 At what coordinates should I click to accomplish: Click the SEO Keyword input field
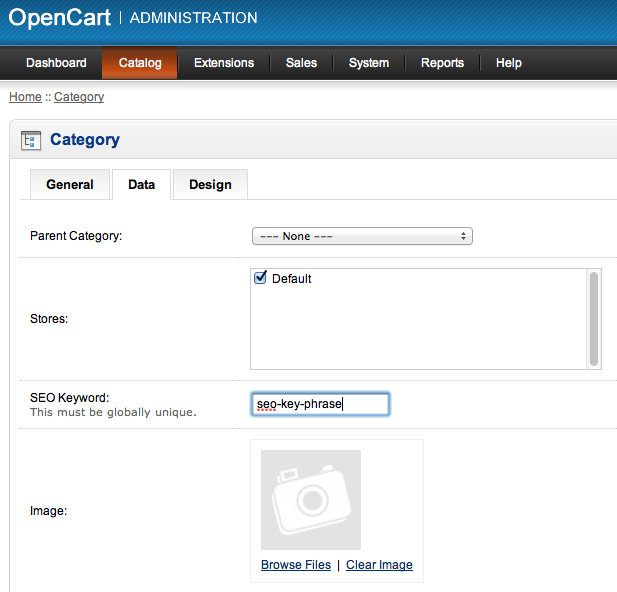[319, 404]
